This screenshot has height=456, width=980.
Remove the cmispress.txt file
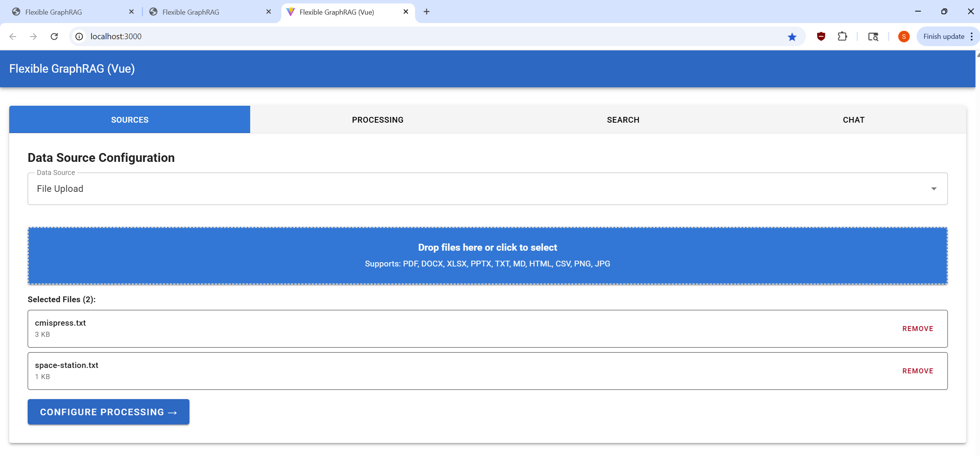(x=918, y=328)
